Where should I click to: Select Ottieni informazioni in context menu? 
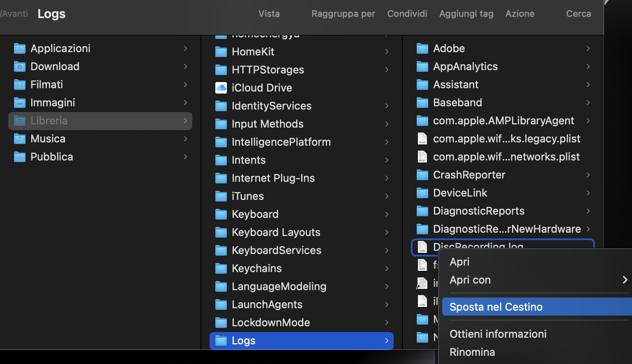click(498, 334)
